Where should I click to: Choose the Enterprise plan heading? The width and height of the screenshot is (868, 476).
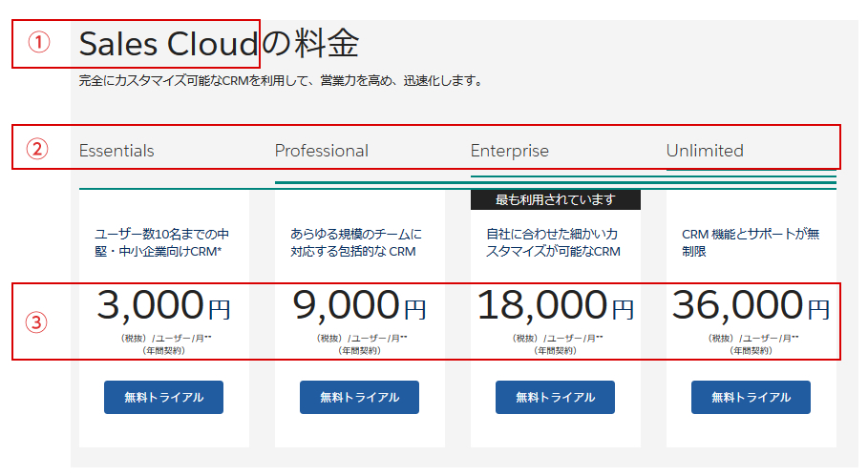(x=510, y=151)
